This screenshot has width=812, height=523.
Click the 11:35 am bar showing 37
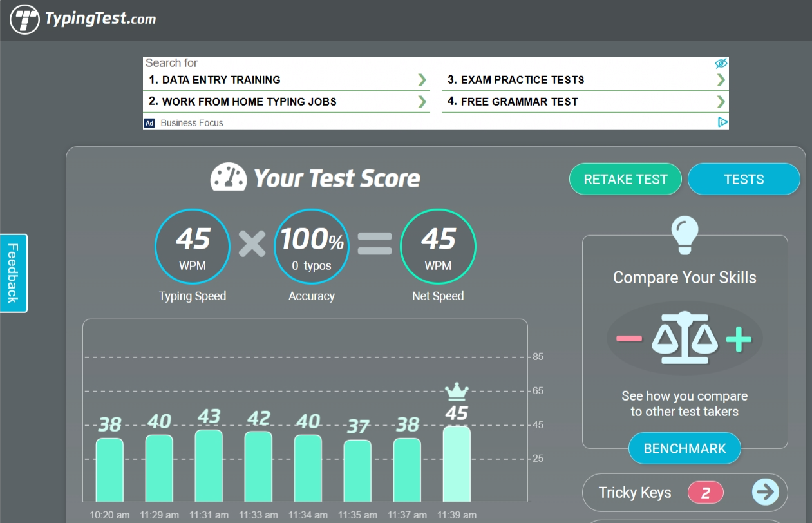(x=357, y=471)
